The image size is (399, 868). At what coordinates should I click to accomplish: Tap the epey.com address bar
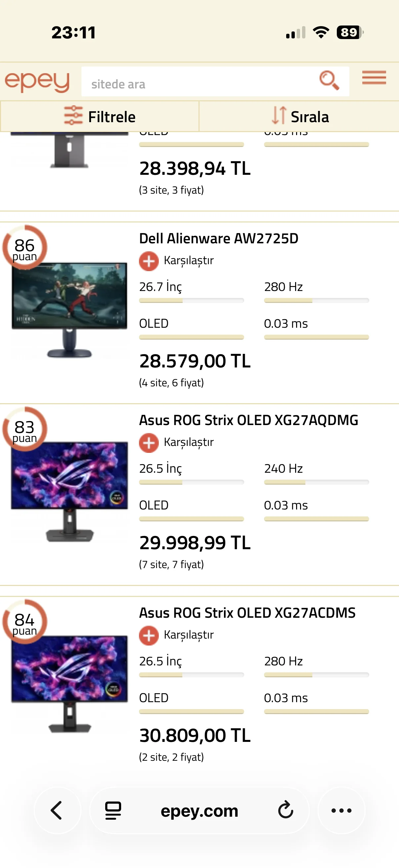[199, 811]
